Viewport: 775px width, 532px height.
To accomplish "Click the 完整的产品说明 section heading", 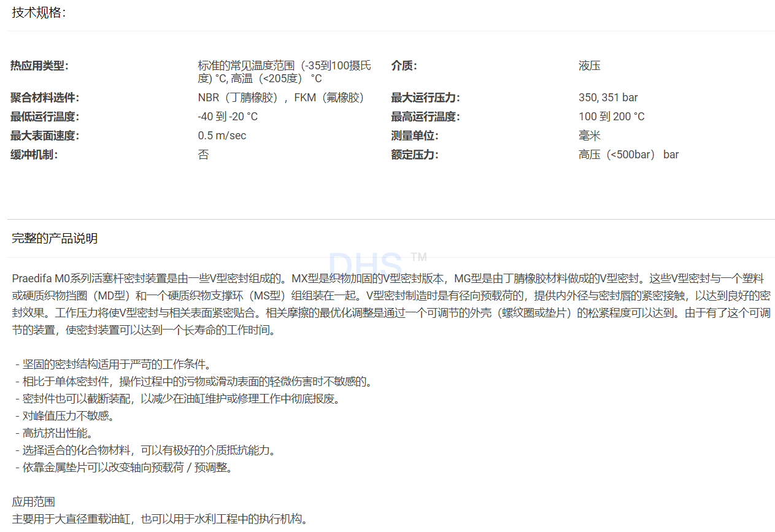I will [x=55, y=239].
